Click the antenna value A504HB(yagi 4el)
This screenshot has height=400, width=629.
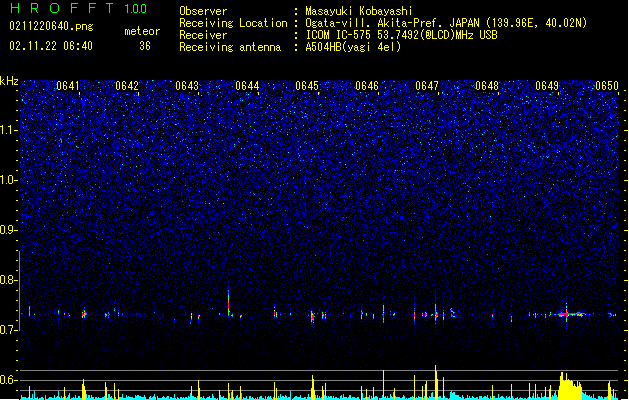353,47
